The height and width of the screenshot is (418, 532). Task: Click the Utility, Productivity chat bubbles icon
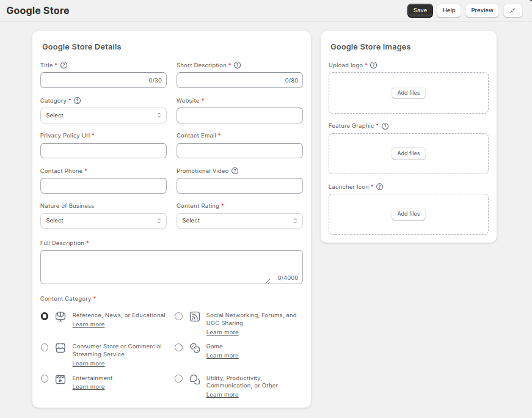point(195,379)
